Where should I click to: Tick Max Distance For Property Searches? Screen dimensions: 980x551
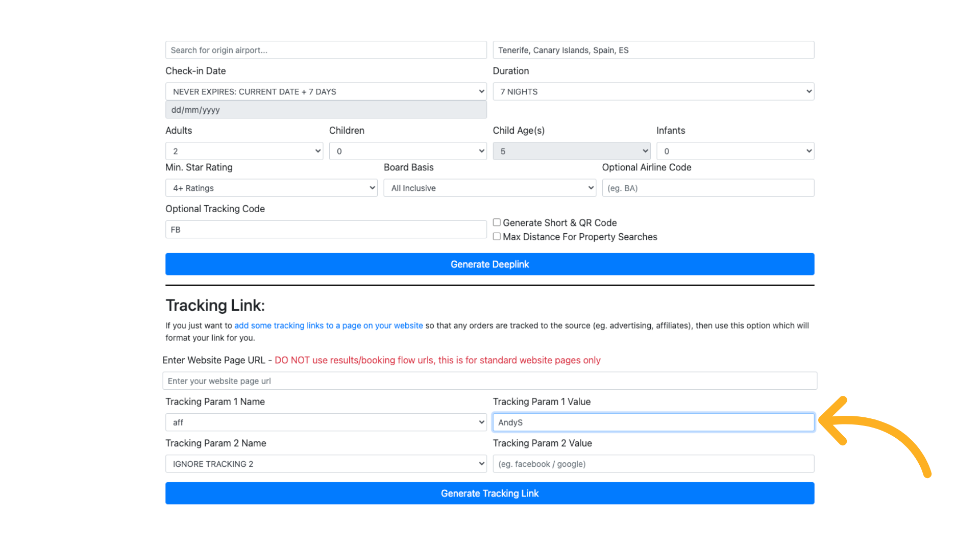[x=497, y=237]
